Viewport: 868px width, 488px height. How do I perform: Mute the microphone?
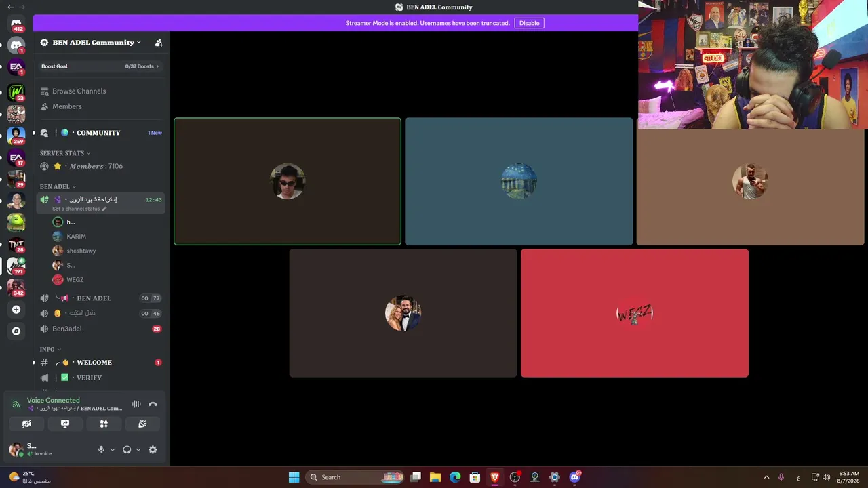[x=101, y=449]
